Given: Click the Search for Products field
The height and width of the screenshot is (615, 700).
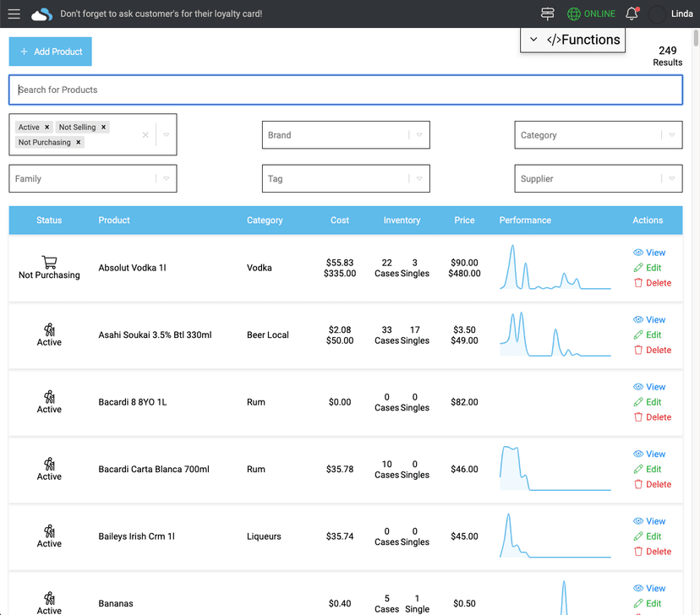Looking at the screenshot, I should tap(345, 90).
